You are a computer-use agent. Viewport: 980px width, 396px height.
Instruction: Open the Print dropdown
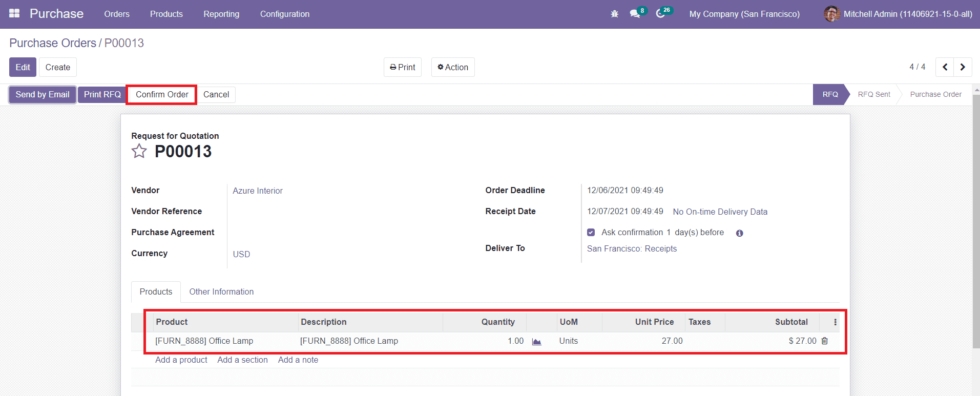(x=402, y=67)
